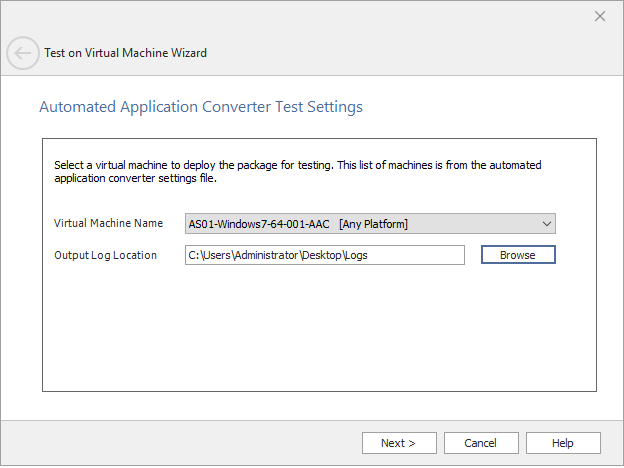The height and width of the screenshot is (468, 624).
Task: Open the Virtual Machine Name dropdown
Action: (370, 223)
